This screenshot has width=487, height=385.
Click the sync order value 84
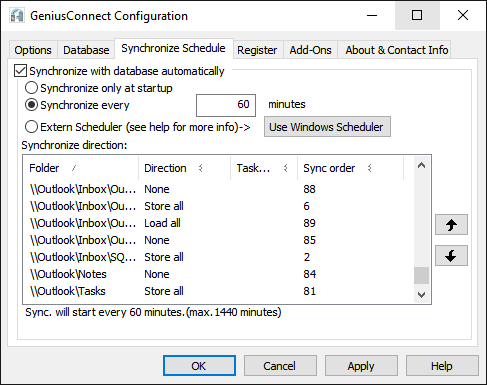[309, 274]
